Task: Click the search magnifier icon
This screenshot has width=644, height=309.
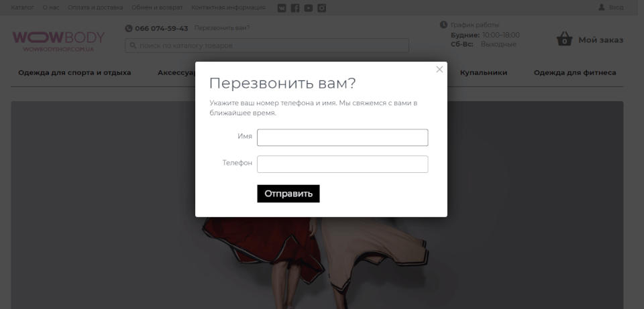Action: coord(133,46)
